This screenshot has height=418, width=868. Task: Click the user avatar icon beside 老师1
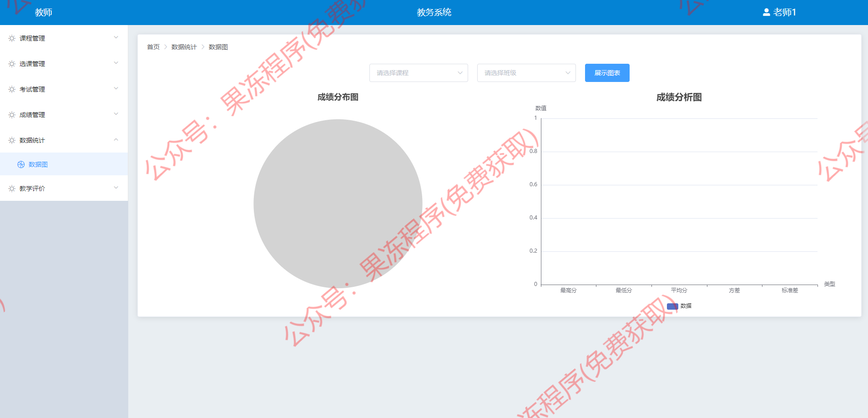click(767, 12)
